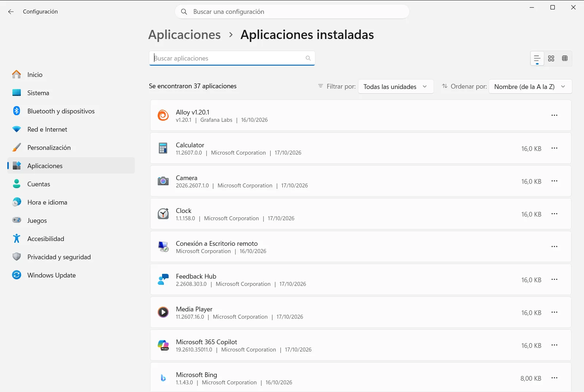
Task: Click the Calculator app icon
Action: [163, 148]
